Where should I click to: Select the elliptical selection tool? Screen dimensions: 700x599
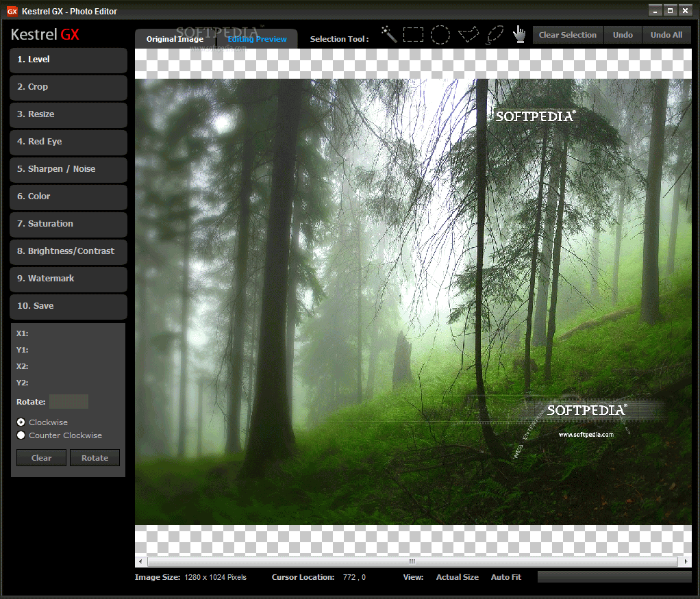coord(440,35)
